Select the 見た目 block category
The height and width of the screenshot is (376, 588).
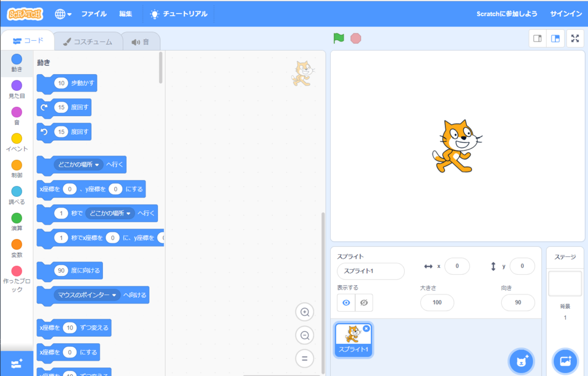(17, 90)
